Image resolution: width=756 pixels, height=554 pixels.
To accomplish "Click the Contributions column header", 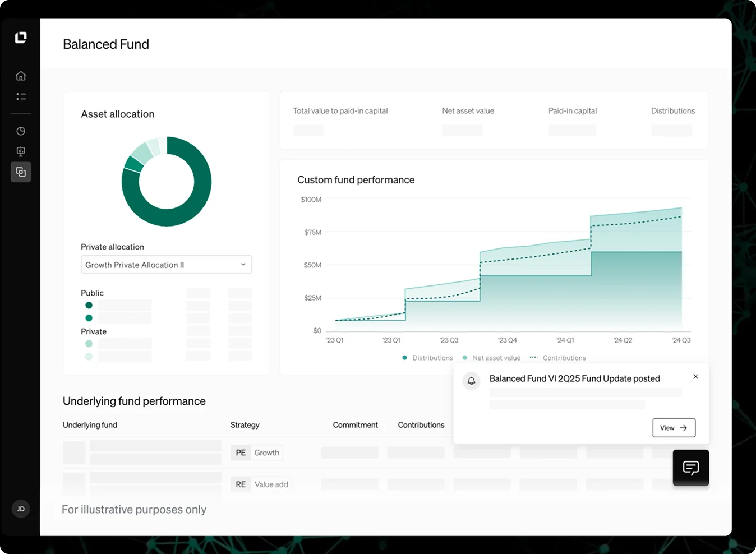I will pos(421,425).
